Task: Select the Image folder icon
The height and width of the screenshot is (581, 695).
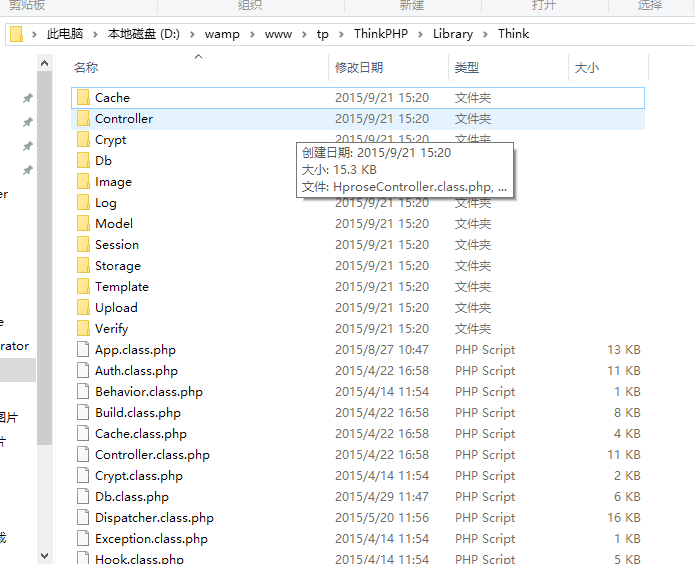Action: (x=83, y=182)
